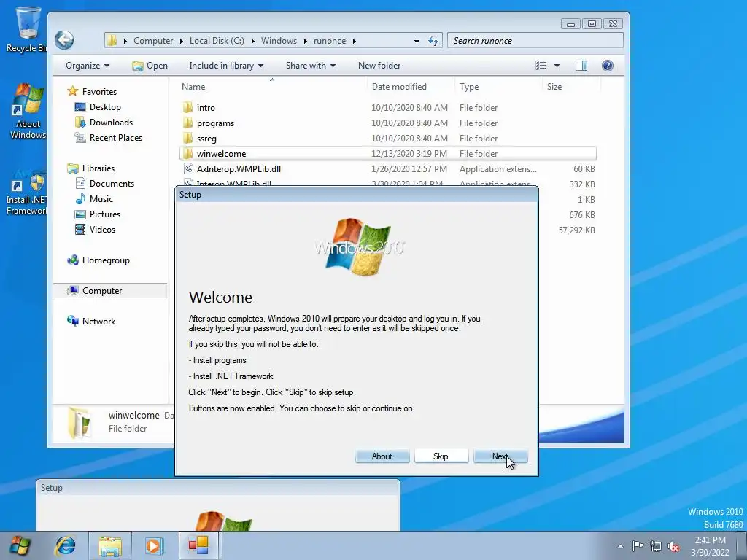Select the winwelcome folder row
This screenshot has width=747, height=560.
tap(388, 153)
